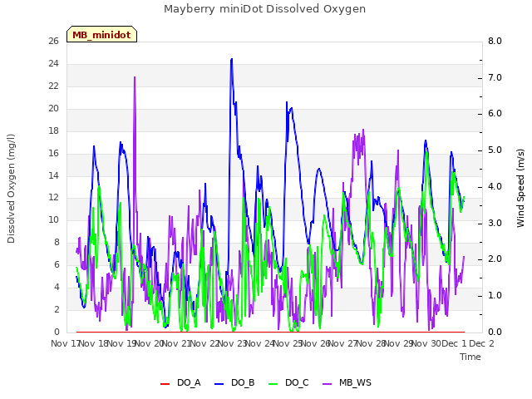Image resolution: width=532 pixels, height=399 pixels.
Task: Click the DO_A legend label
Action: (189, 382)
